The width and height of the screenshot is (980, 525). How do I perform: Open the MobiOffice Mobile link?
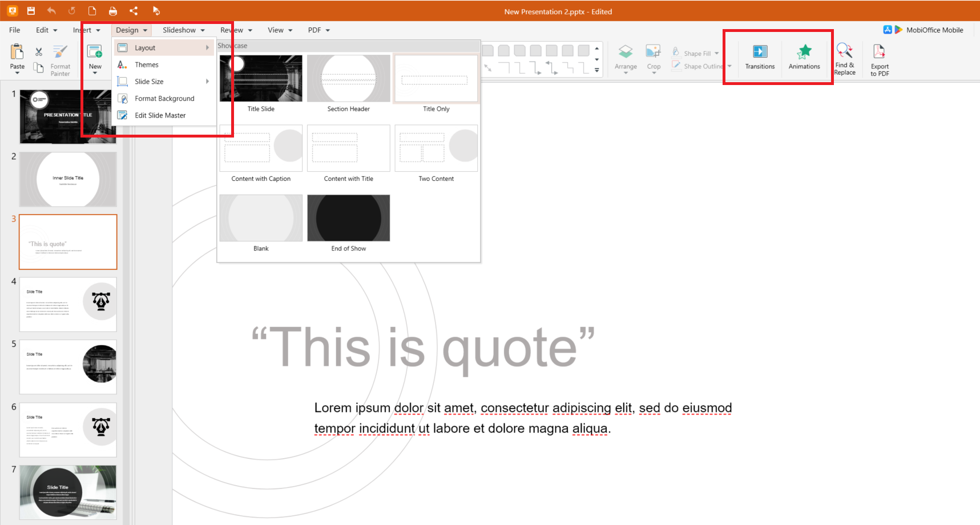(934, 30)
